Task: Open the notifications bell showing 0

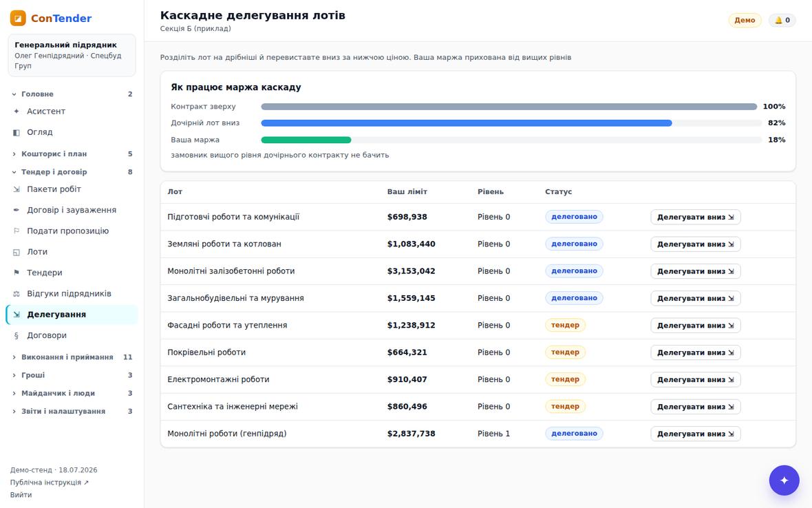Action: coord(782,20)
